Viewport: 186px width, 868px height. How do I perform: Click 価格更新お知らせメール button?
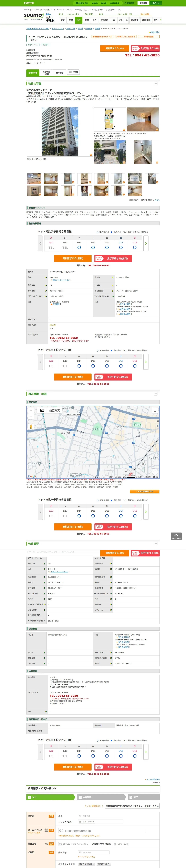(102, 37)
